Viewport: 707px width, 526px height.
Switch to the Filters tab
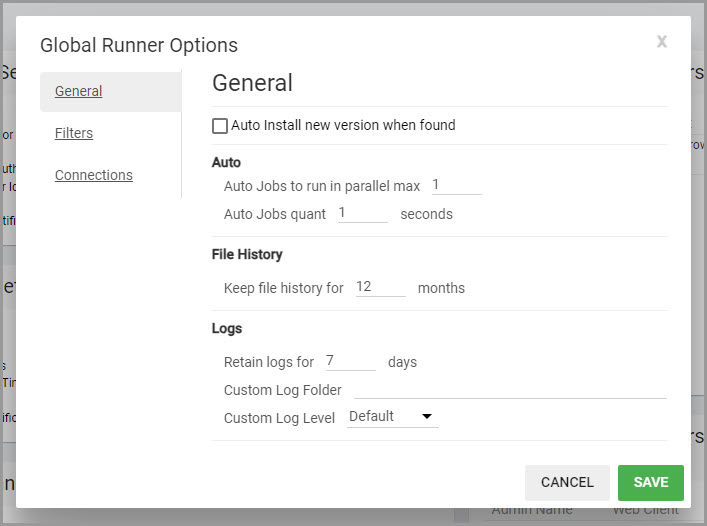(74, 133)
